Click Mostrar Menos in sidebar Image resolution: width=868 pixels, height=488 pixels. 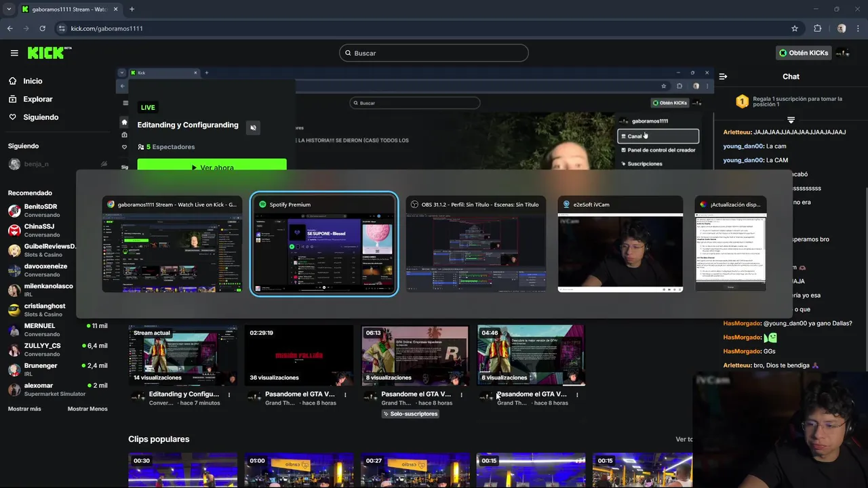pyautogui.click(x=87, y=409)
